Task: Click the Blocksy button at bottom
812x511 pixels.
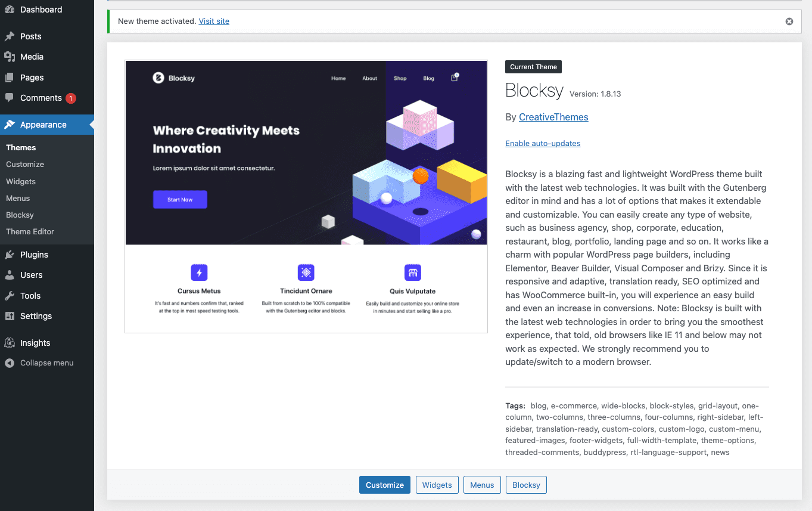Action: coord(526,485)
